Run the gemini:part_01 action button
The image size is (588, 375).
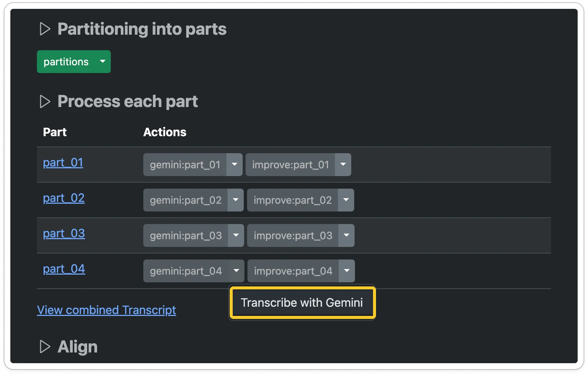(x=185, y=165)
